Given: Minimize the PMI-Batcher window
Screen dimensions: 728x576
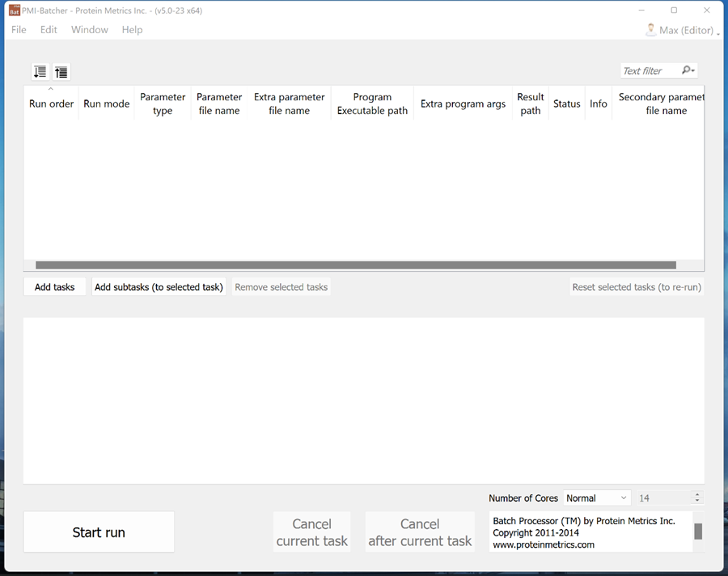Looking at the screenshot, I should (641, 11).
